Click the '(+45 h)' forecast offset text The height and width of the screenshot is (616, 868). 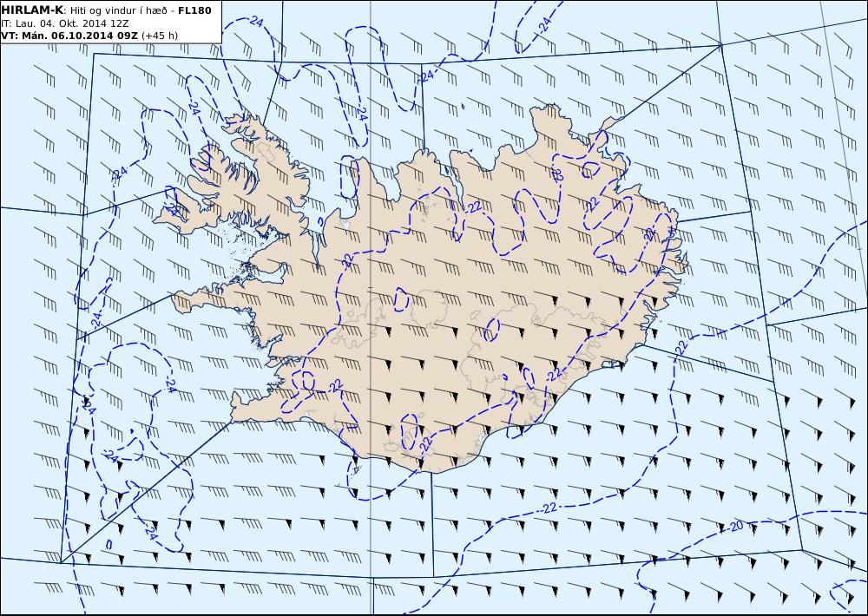(x=160, y=36)
